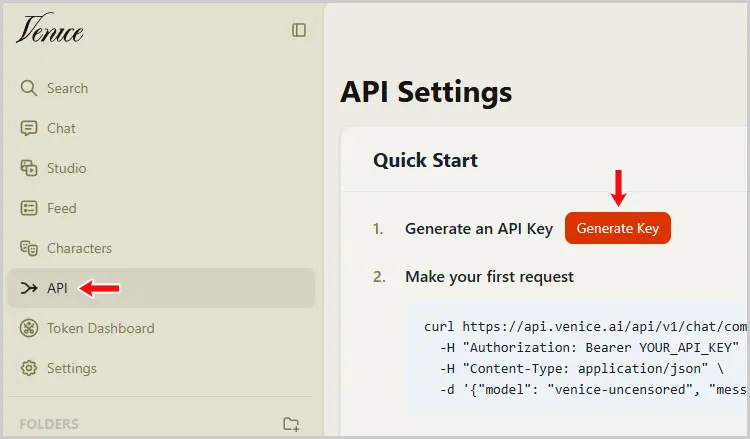Click the 'Generate an API Key' step text
The height and width of the screenshot is (439, 750).
(x=479, y=229)
